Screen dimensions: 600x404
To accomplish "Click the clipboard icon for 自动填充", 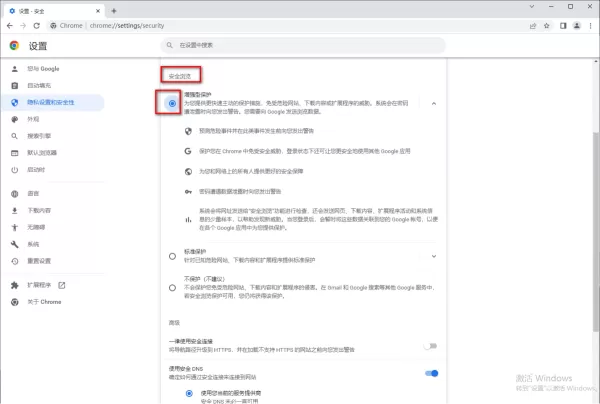I will [15, 85].
